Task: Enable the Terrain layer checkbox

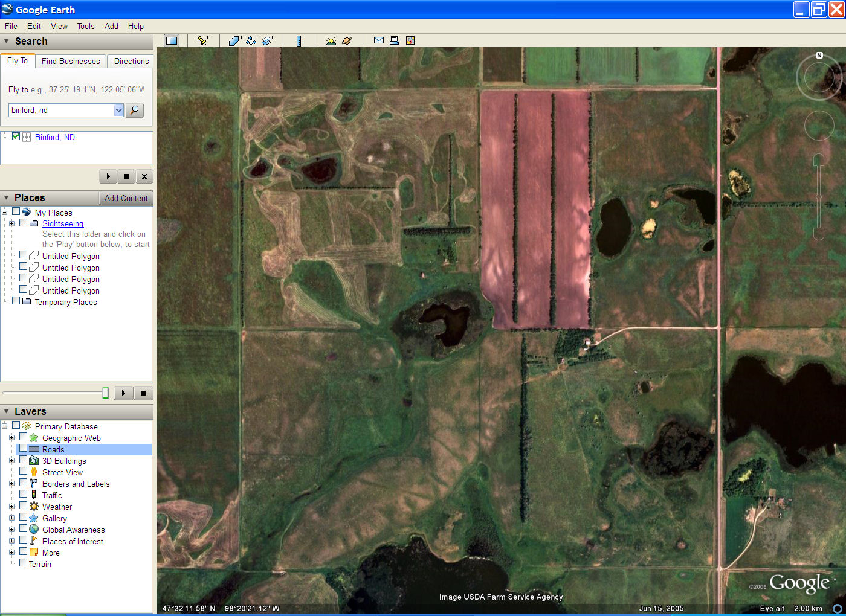Action: [24, 563]
